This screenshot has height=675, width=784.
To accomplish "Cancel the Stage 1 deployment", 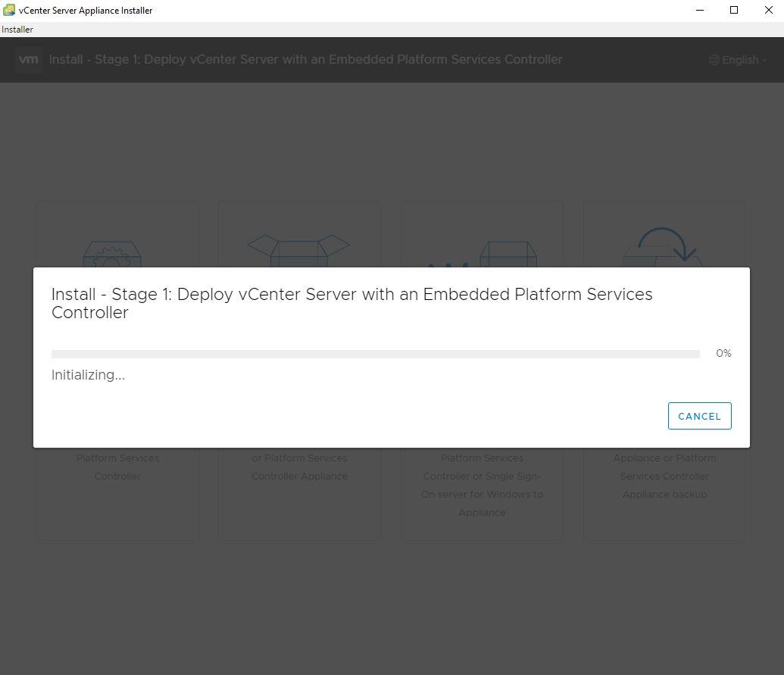I will [699, 415].
